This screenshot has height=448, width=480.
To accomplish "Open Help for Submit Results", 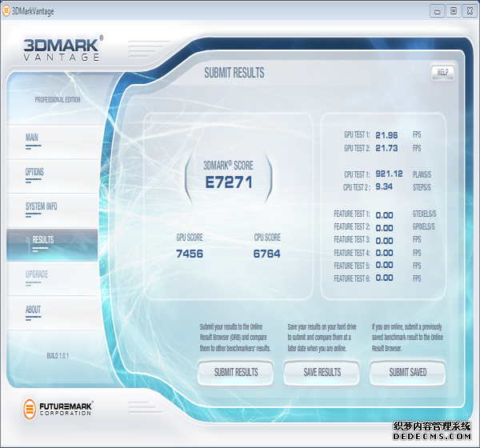I will 442,73.
